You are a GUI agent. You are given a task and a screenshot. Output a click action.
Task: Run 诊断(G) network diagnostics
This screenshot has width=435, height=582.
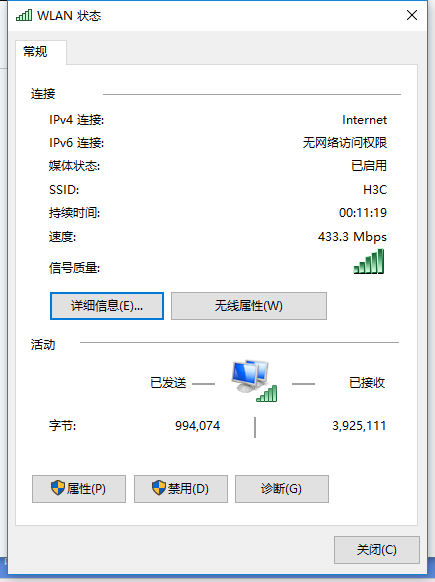[282, 489]
